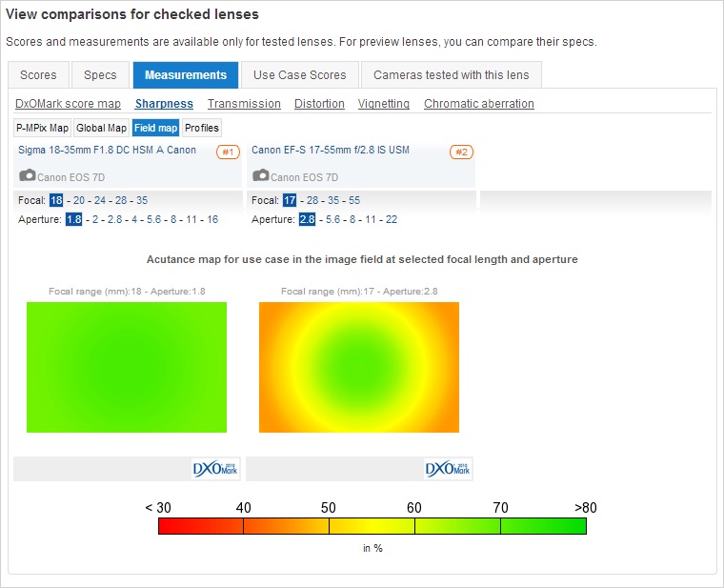Viewport: 724px width, 588px height.
Task: Open Cameras tested with this lens tab
Action: [452, 75]
